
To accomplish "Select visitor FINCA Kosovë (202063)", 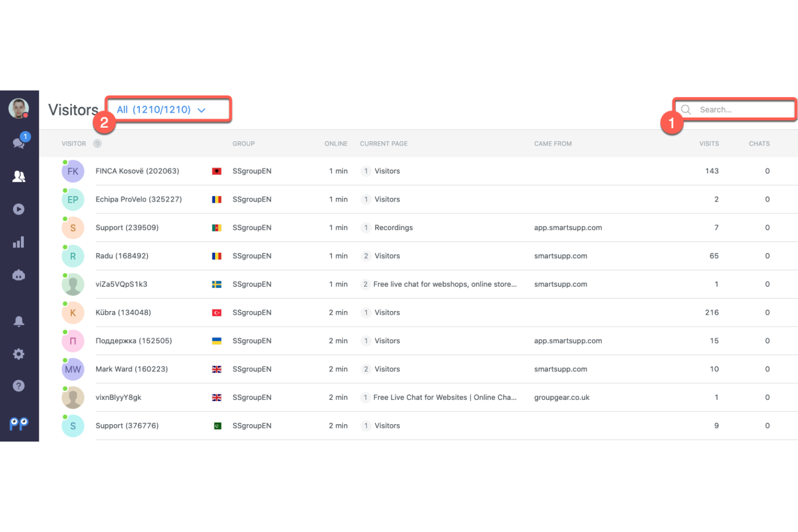I will point(137,171).
